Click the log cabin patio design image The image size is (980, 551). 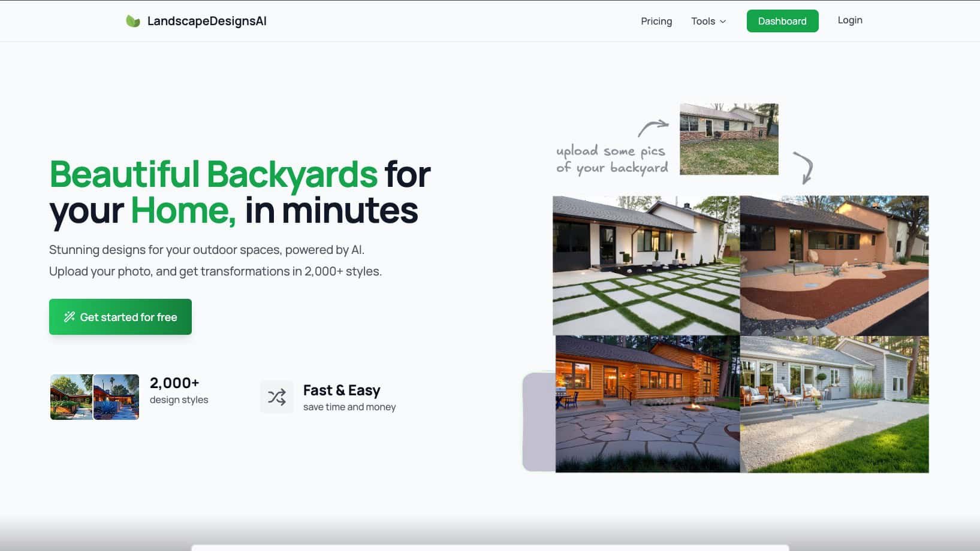coord(646,404)
